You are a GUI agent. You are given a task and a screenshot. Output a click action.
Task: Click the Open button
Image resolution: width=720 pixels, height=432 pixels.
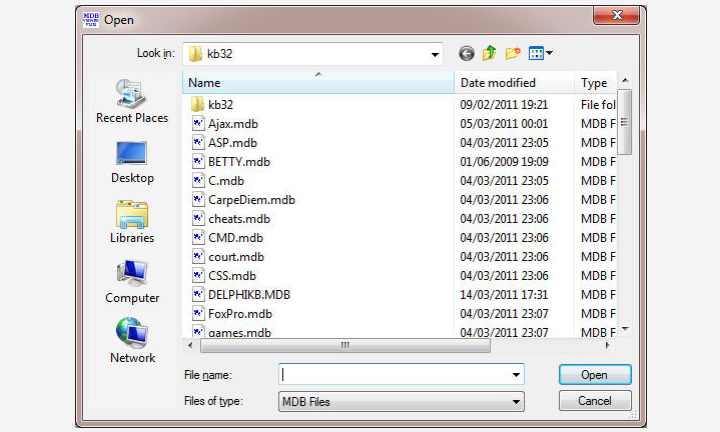[x=594, y=375]
